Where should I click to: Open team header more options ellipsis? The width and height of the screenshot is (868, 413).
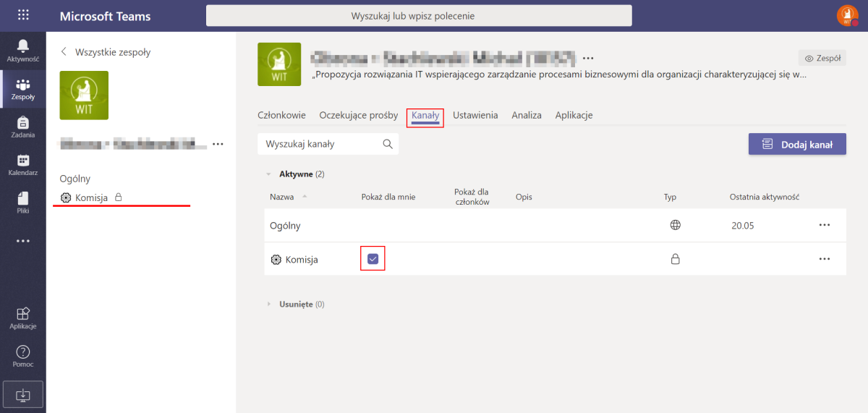tap(588, 58)
